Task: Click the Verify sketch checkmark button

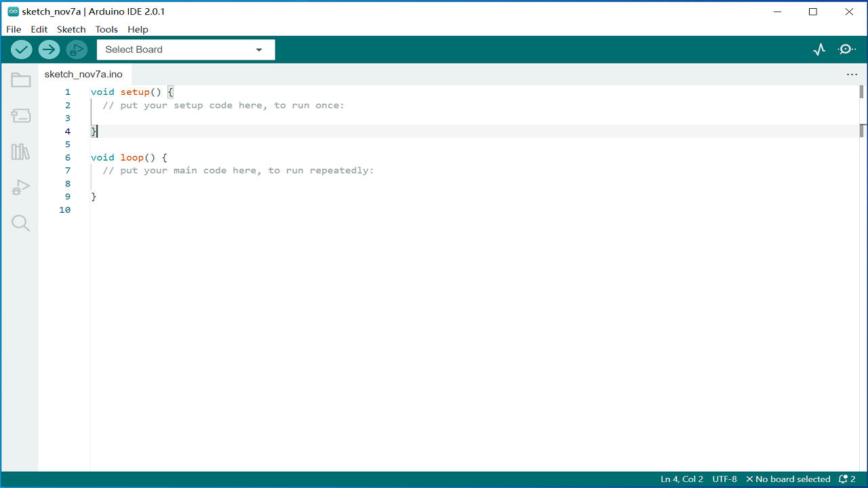Action: (x=22, y=49)
